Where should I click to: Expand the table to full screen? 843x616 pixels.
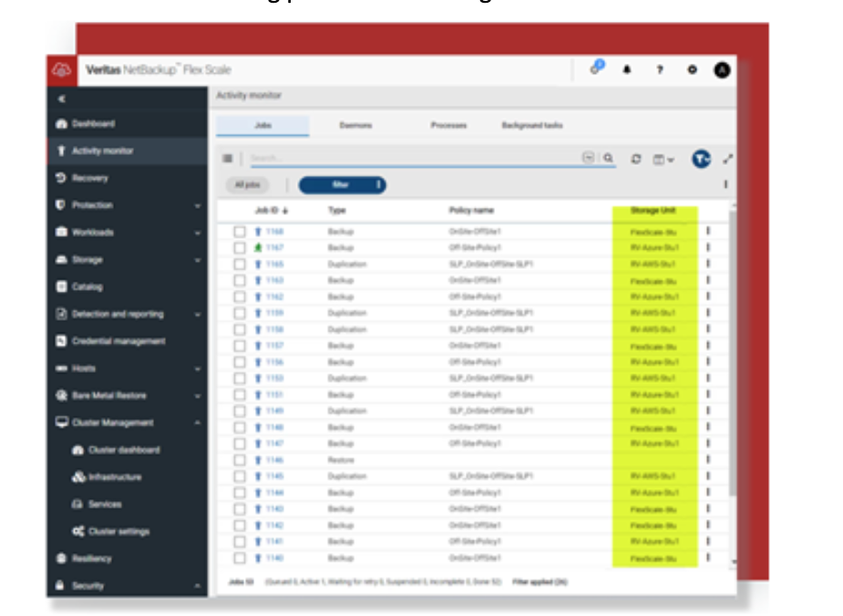(x=728, y=159)
